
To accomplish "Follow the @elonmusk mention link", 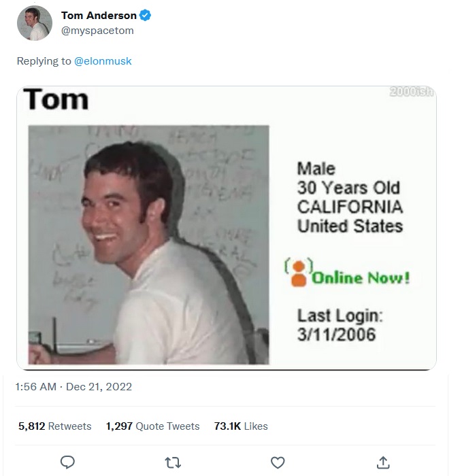I will [x=103, y=61].
